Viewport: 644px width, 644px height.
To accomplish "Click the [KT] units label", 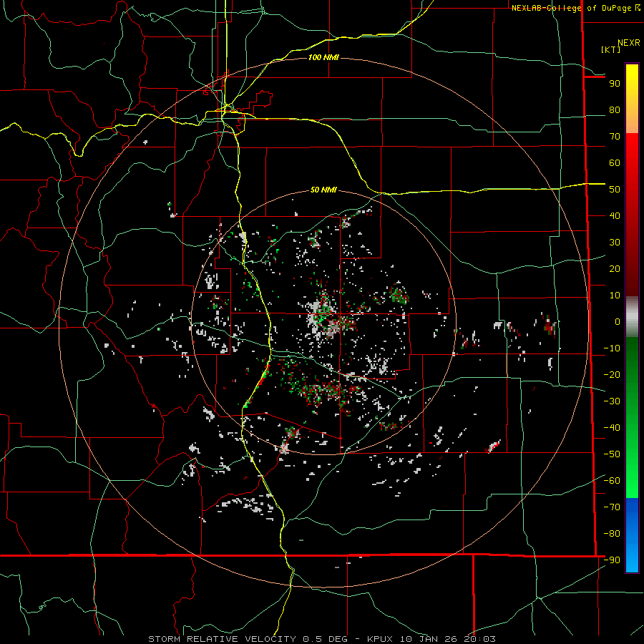I will (611, 49).
